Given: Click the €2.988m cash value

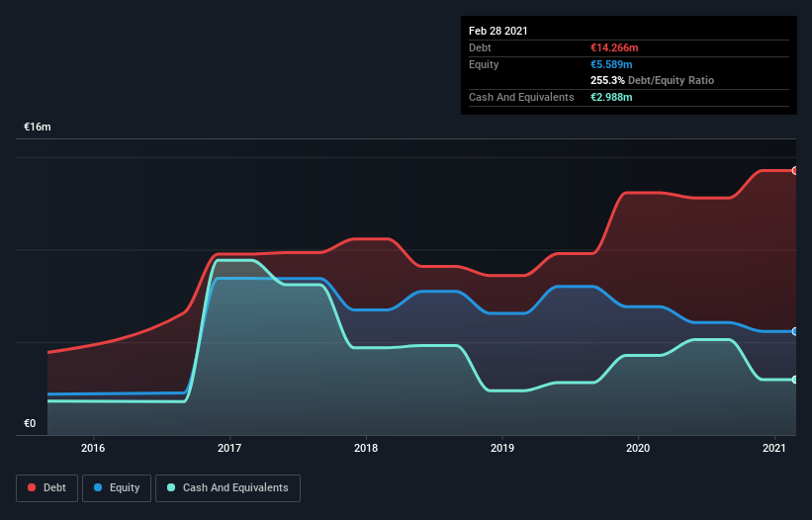Looking at the screenshot, I should point(611,97).
